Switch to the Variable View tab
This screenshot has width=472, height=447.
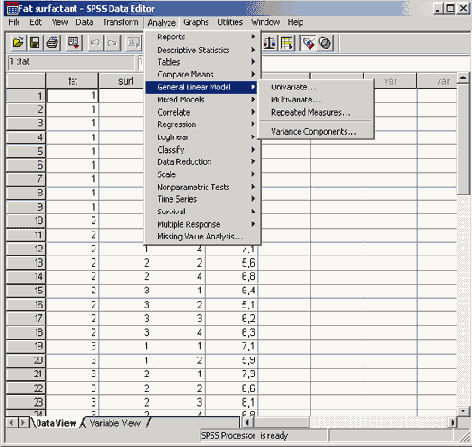(x=115, y=423)
